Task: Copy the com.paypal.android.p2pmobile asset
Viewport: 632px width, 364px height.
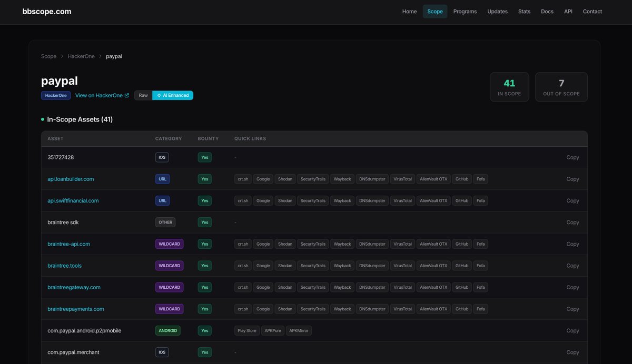Action: (x=572, y=330)
